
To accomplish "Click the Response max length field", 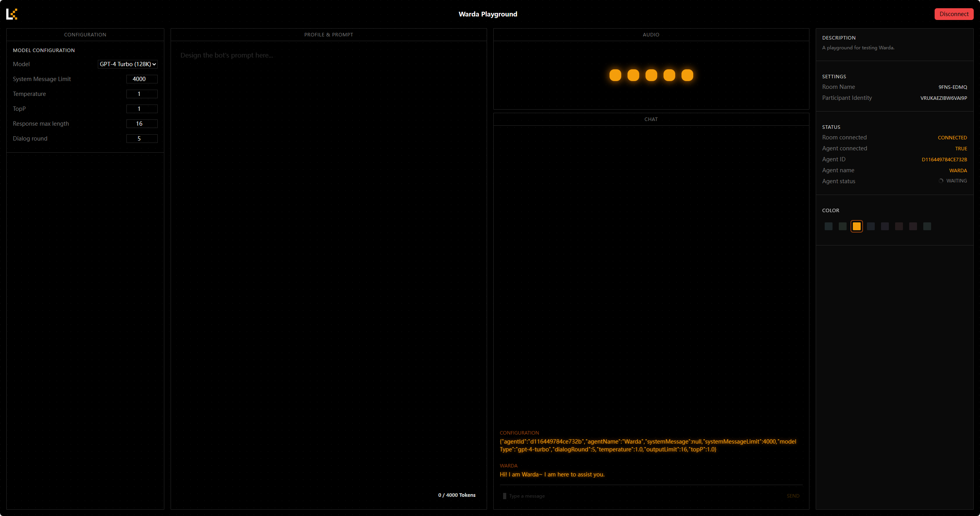I will (142, 124).
